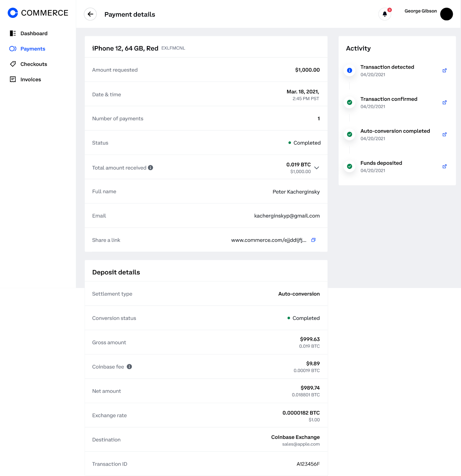Click the $999.63 gross amount value

(x=310, y=339)
